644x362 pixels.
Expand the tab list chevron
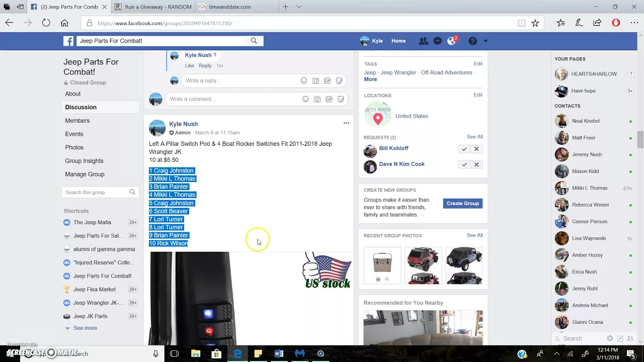[299, 7]
